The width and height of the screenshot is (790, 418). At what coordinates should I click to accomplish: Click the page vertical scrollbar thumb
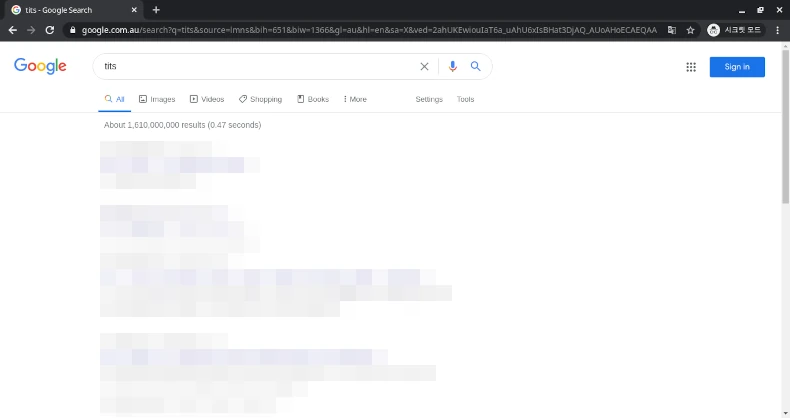pos(785,126)
